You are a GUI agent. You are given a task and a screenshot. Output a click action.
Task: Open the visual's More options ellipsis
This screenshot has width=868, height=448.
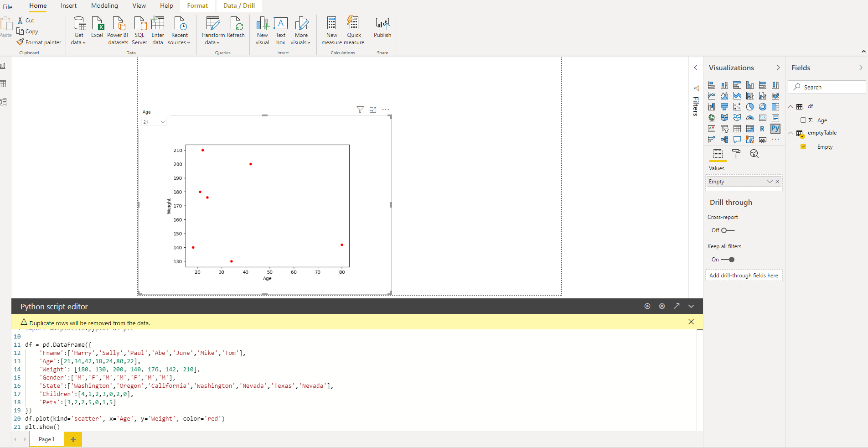coord(386,109)
